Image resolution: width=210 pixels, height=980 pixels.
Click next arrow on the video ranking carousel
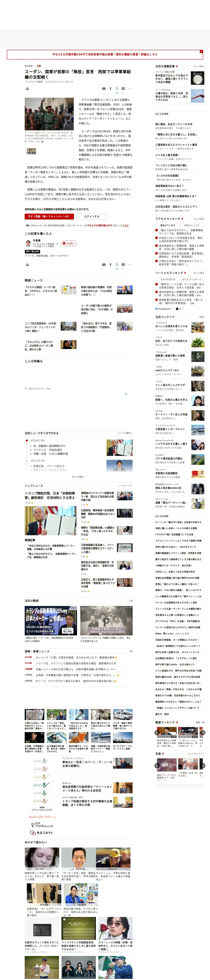click(x=203, y=732)
